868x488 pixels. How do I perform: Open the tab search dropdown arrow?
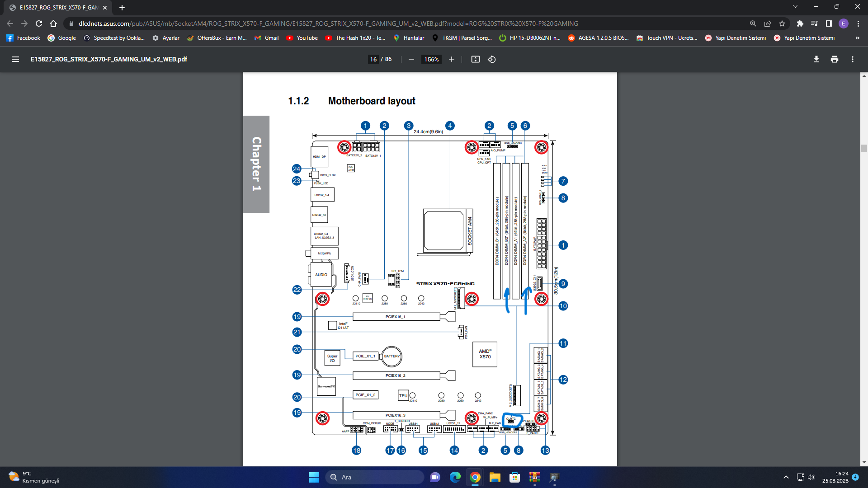tap(795, 7)
